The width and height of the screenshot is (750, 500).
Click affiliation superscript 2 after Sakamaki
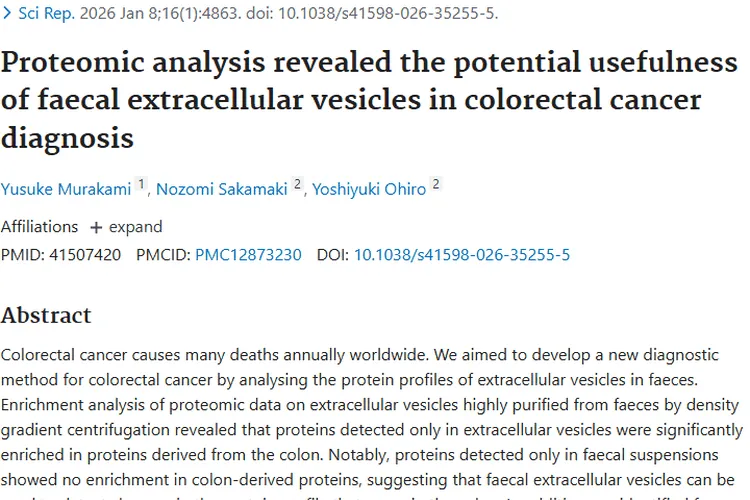click(x=297, y=184)
